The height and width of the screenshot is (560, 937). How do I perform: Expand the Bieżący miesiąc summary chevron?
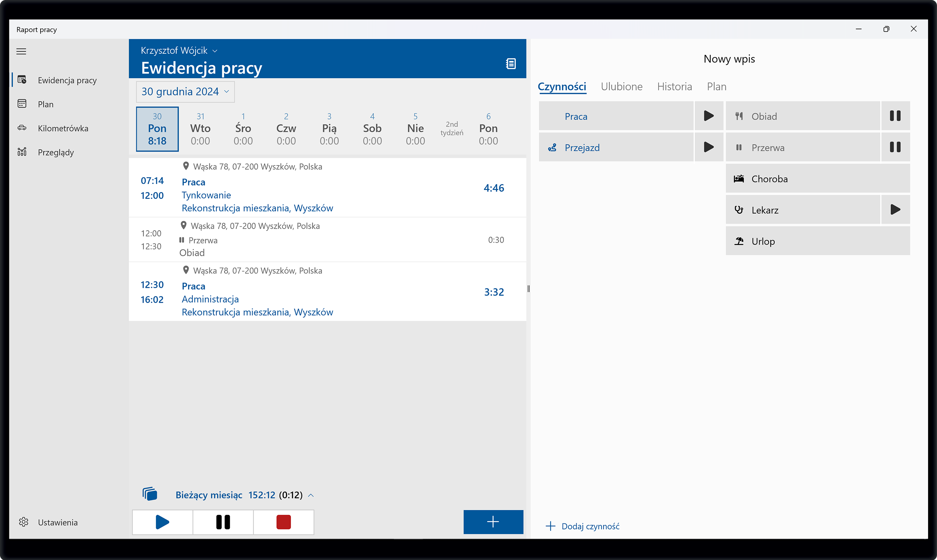coord(311,495)
